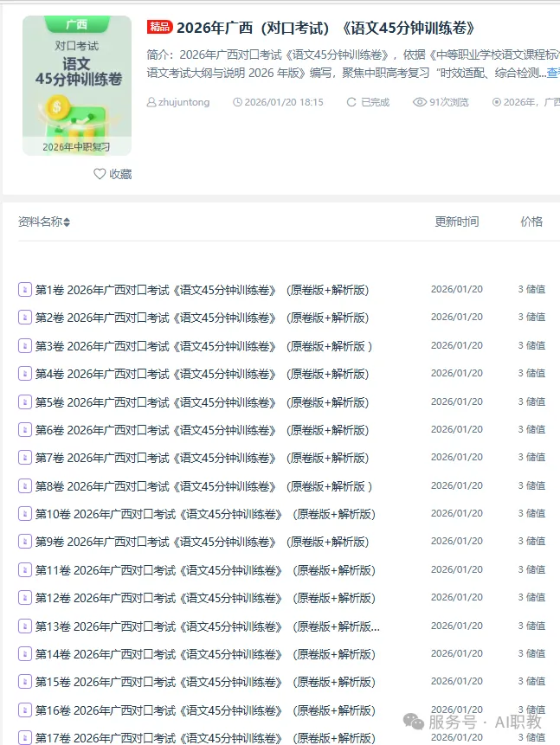
Task: Open 第12卷 2026年广西对口考试 file name
Action: coord(205,598)
